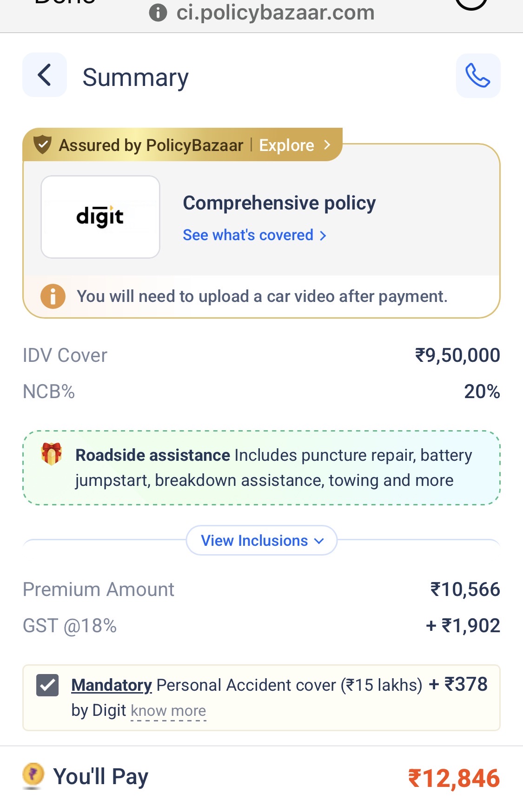This screenshot has height=812, width=523.
Task: Tap the rupee coin icon near You'll Pay
Action: 33,775
